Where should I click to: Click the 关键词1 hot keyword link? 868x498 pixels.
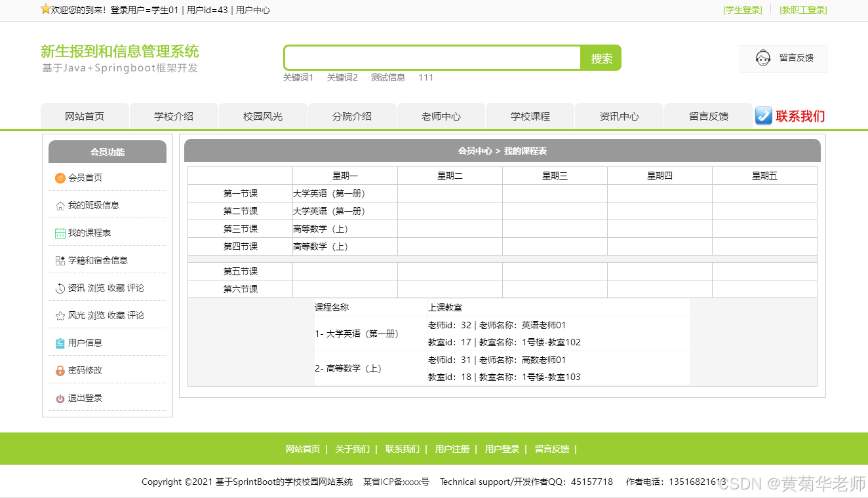pos(298,77)
